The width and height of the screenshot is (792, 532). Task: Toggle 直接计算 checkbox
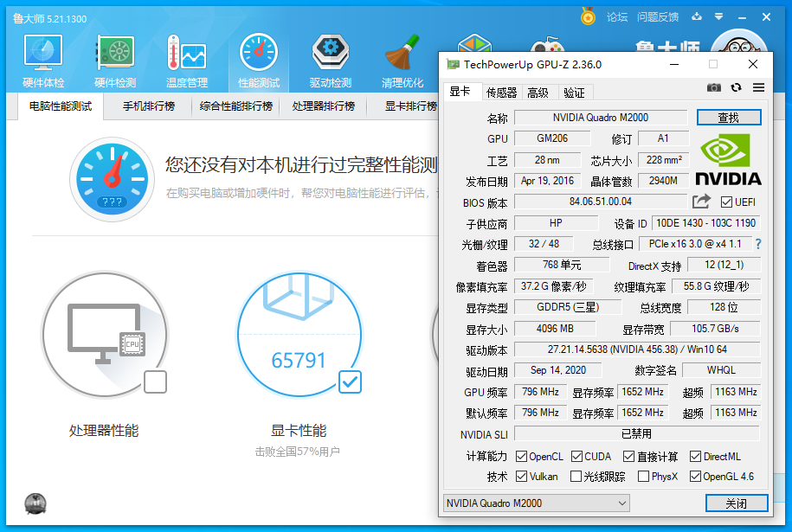[x=628, y=456]
